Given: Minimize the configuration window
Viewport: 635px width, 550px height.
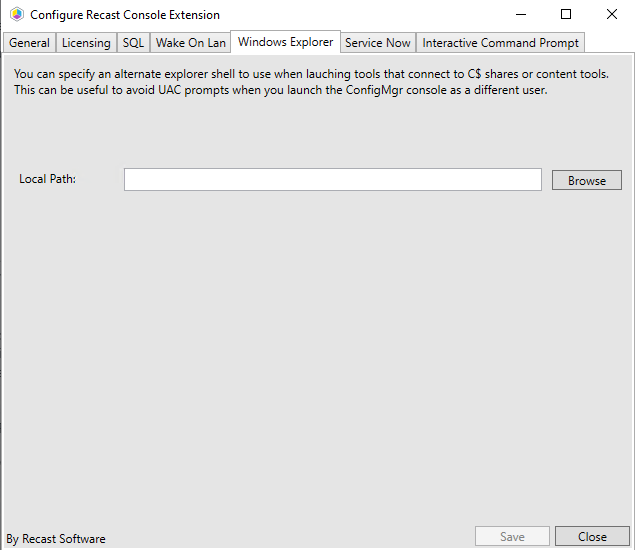Looking at the screenshot, I should (521, 15).
